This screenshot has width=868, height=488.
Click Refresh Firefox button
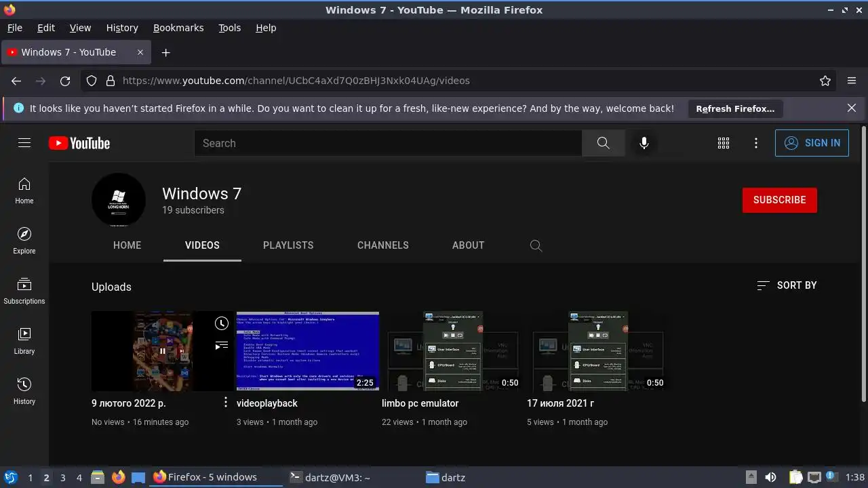[735, 108]
